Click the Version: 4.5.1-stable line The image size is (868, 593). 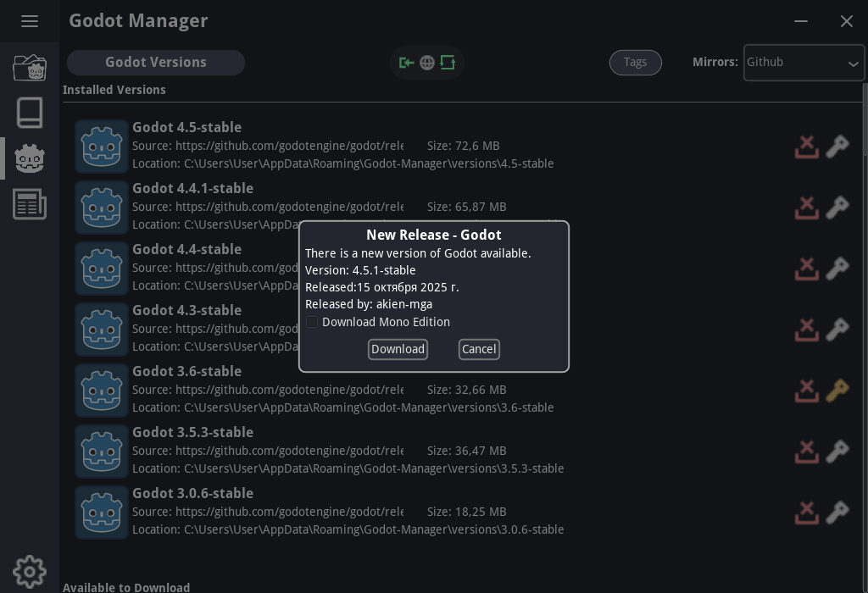[360, 270]
